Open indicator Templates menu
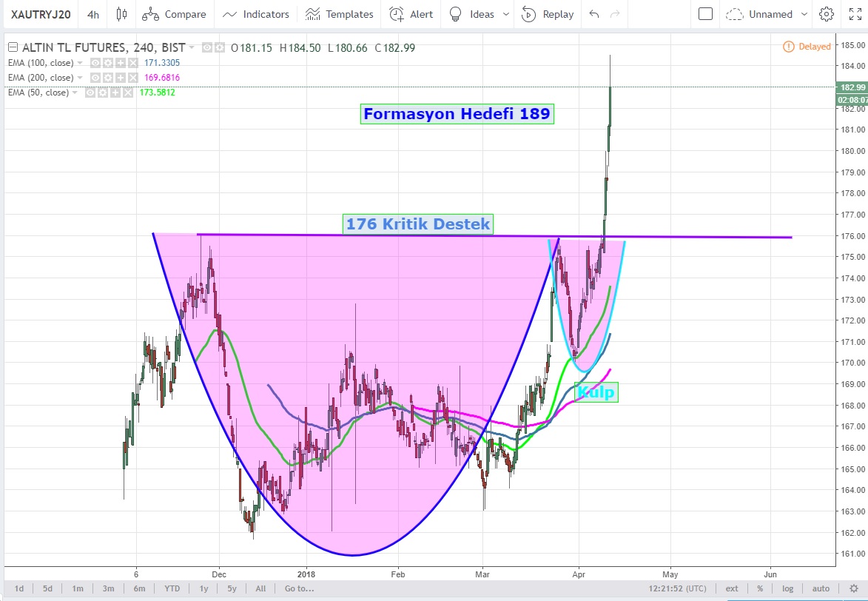Image resolution: width=868 pixels, height=601 pixels. pos(340,14)
